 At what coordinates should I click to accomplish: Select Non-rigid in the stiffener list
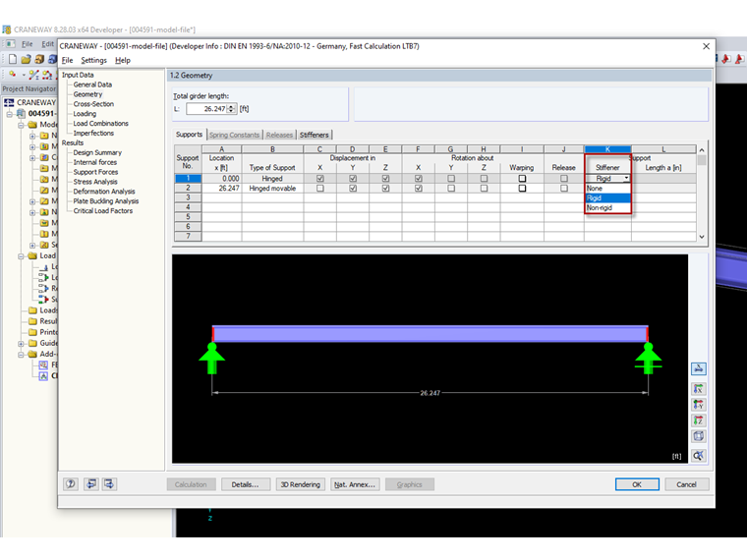click(x=607, y=208)
